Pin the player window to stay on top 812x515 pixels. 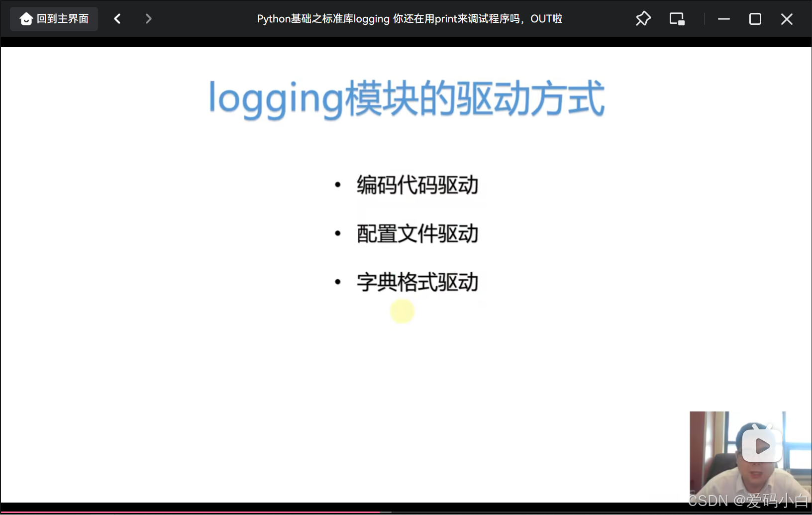pyautogui.click(x=643, y=18)
